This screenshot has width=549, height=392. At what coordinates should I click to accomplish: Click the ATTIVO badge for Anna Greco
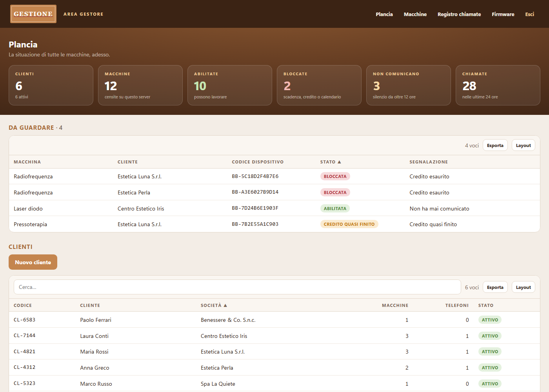[490, 368]
